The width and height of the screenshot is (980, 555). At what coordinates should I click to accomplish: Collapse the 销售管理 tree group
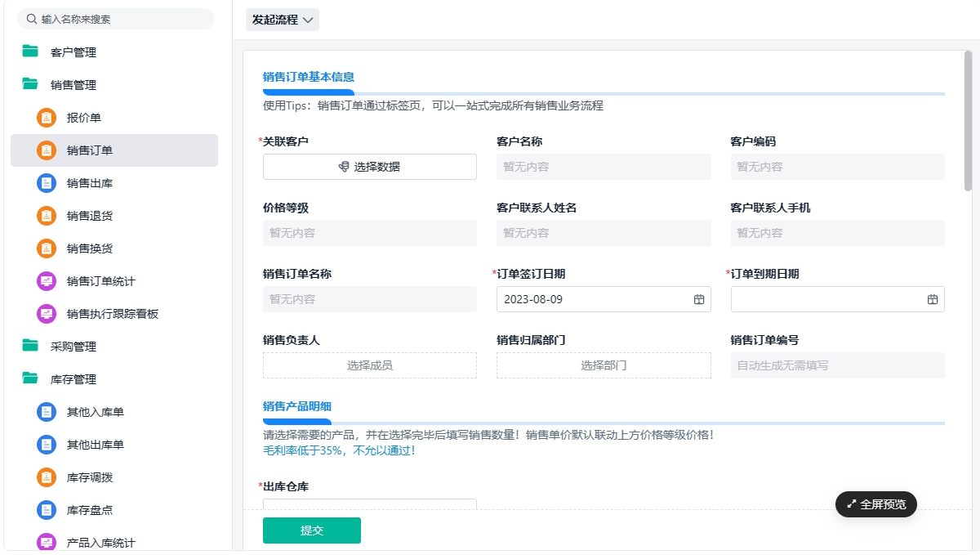(x=114, y=85)
